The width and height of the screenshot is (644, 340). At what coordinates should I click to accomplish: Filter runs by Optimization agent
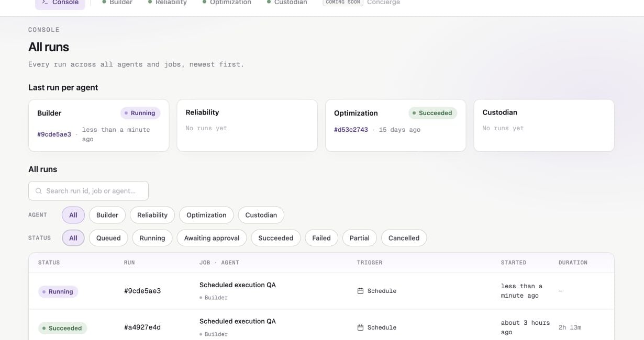click(x=206, y=215)
